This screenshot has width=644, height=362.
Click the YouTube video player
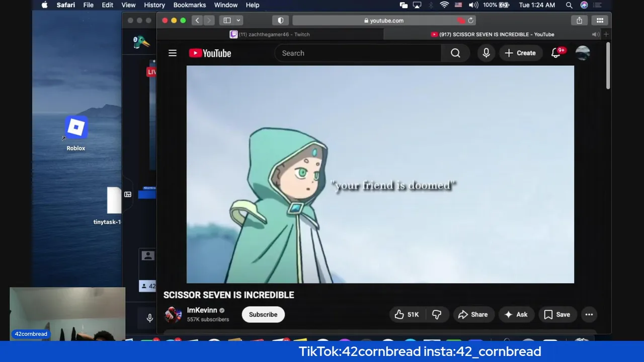[x=380, y=174]
